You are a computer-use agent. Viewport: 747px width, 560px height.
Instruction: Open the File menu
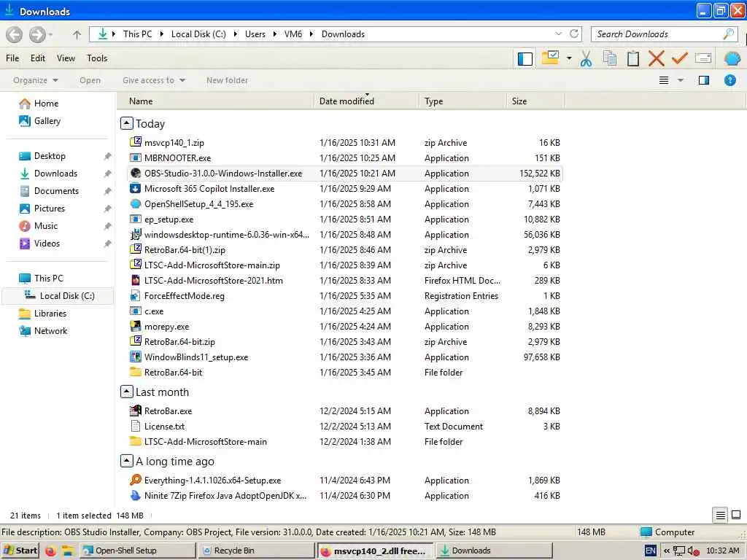[12, 58]
